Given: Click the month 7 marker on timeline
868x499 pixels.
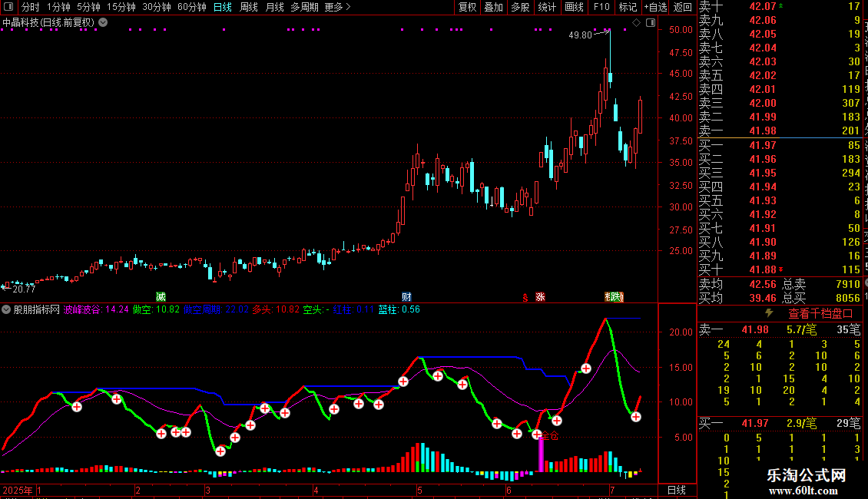Looking at the screenshot, I should click(x=612, y=490).
